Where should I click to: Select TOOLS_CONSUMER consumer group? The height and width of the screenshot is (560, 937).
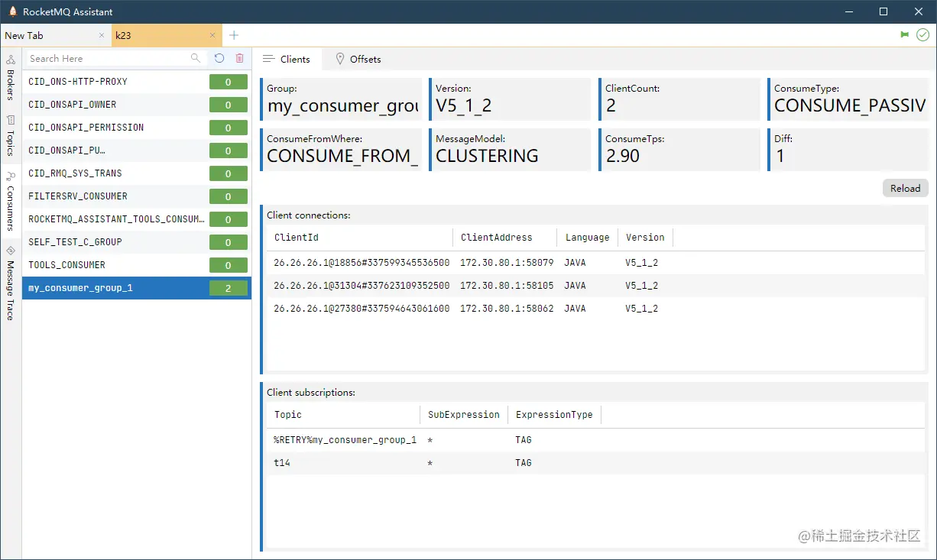coord(136,265)
